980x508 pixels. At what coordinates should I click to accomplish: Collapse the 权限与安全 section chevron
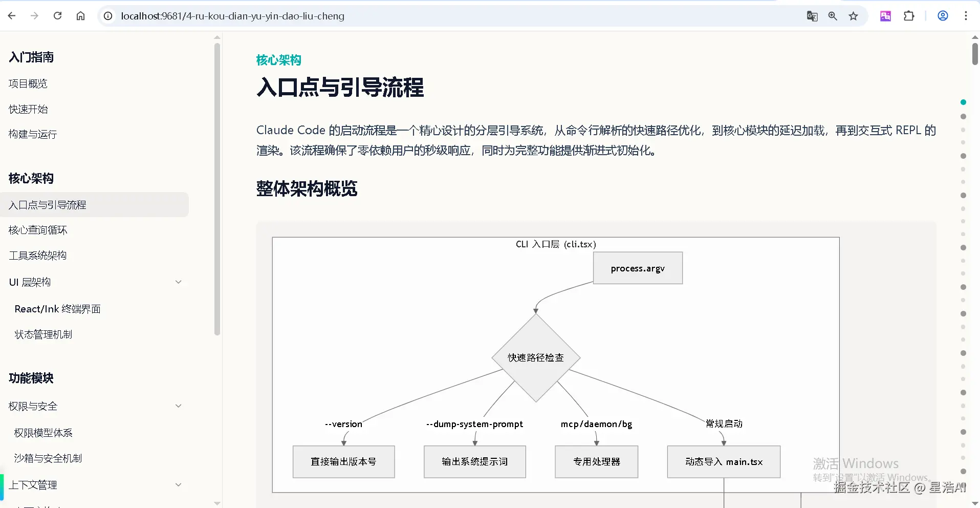pyautogui.click(x=179, y=406)
